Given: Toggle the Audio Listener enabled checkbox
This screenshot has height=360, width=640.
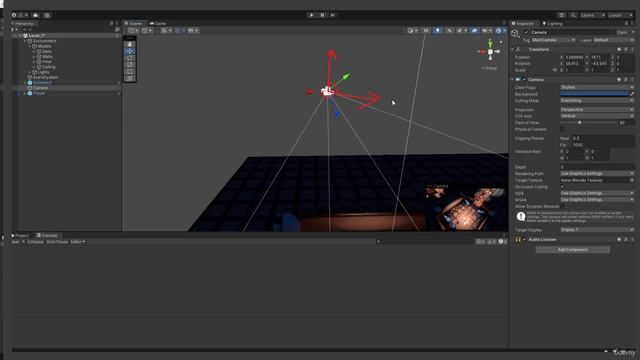Looking at the screenshot, I should point(524,240).
